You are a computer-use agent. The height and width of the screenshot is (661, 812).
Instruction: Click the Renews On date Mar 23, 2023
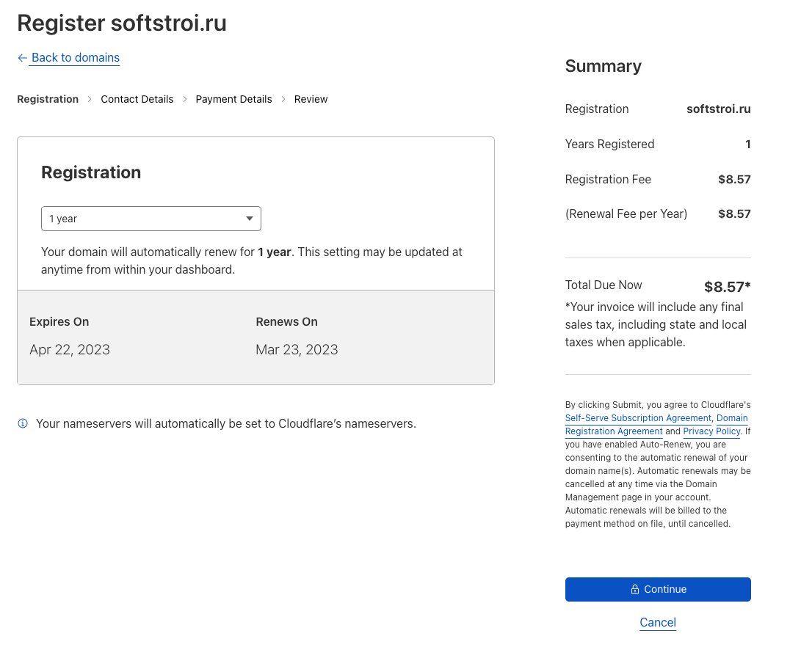pos(297,350)
